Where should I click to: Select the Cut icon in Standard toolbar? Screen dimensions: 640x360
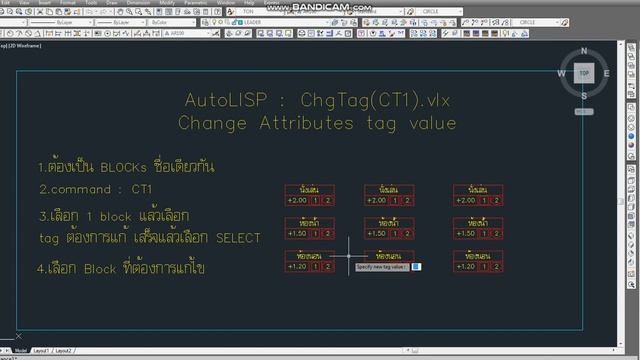40,12
